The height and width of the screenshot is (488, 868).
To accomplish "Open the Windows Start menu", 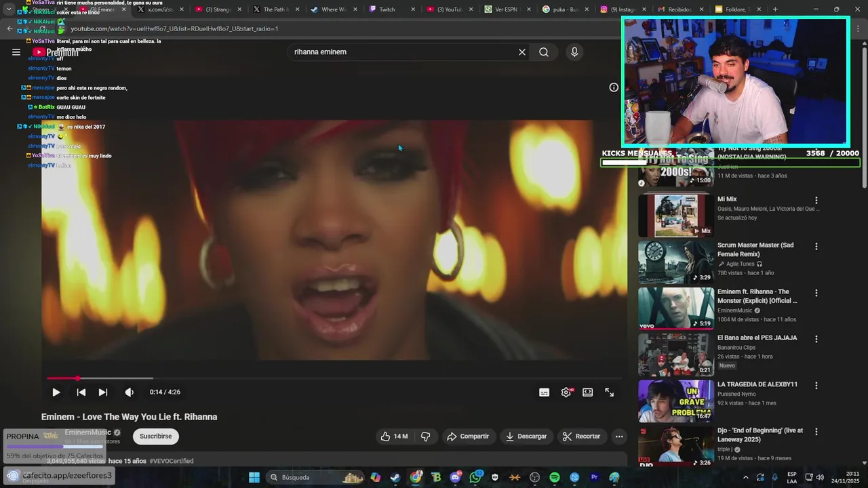I will tap(254, 477).
